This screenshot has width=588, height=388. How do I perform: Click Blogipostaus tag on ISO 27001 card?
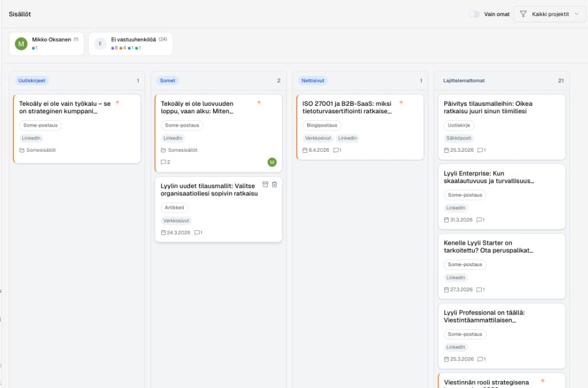pyautogui.click(x=322, y=125)
